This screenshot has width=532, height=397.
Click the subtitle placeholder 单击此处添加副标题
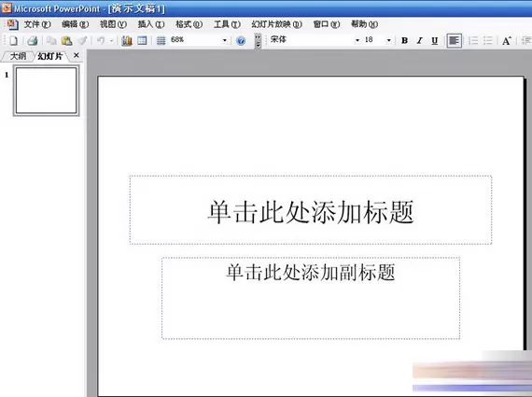311,298
